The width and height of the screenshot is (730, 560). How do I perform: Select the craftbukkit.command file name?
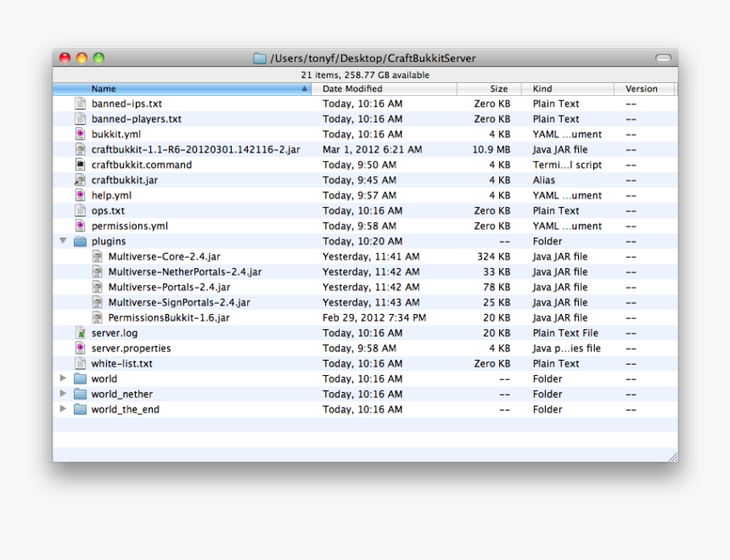[x=142, y=165]
